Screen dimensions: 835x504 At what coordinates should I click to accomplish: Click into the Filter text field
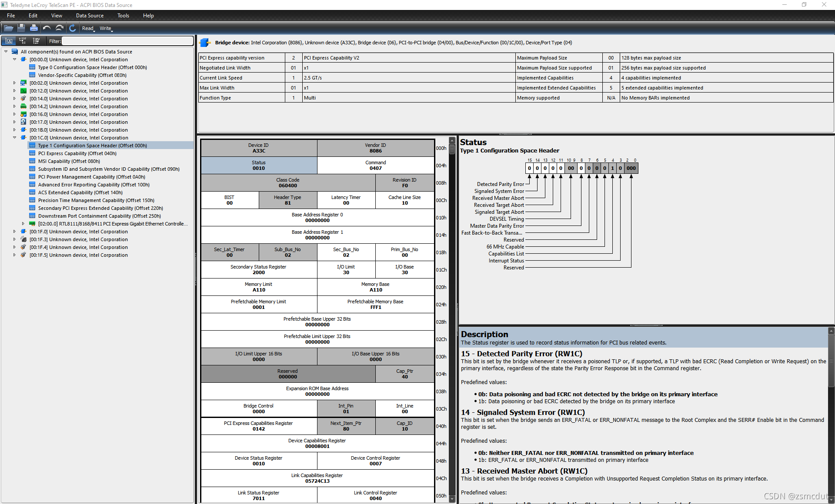tap(127, 41)
